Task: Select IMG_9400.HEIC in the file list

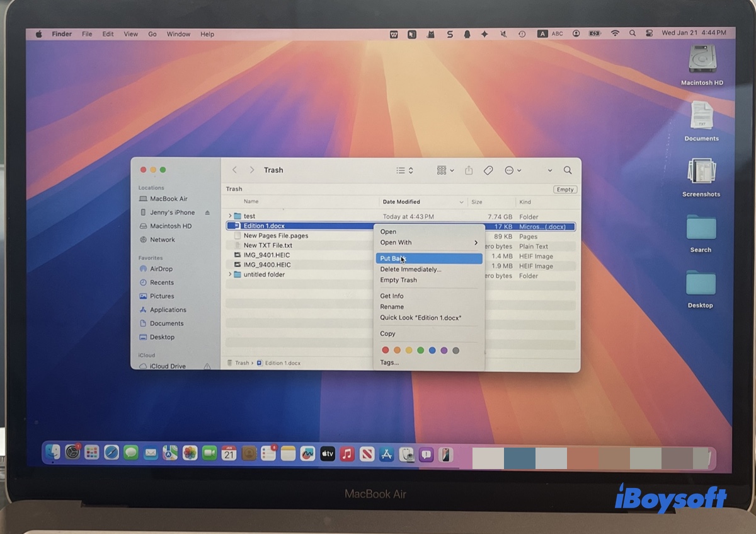Action: tap(267, 265)
